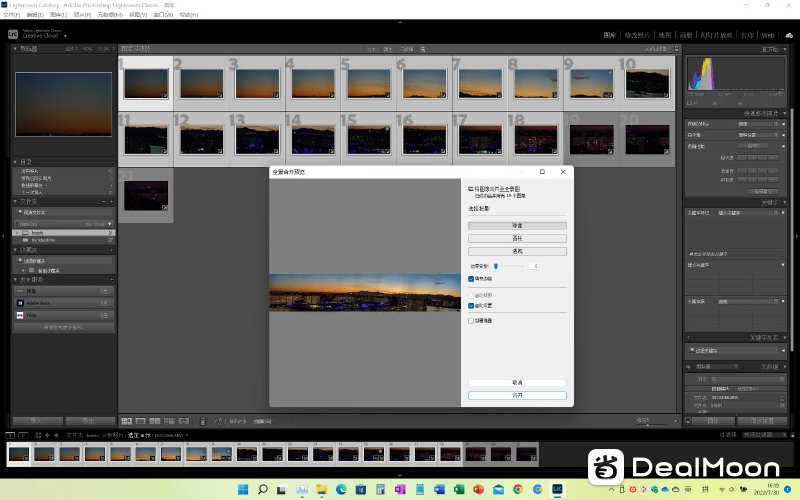
Task: Pick the Painter spray can tool
Action: 203,421
